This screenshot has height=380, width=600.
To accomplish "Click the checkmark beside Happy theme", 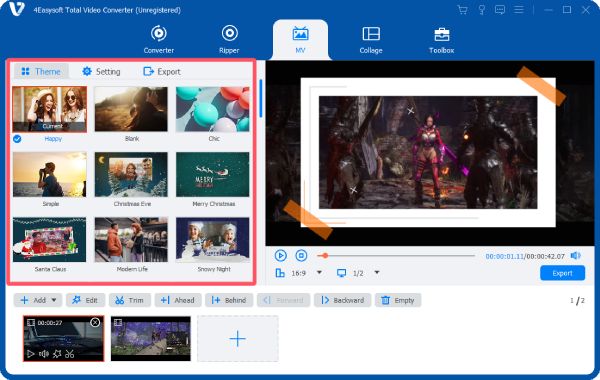I will [x=17, y=139].
